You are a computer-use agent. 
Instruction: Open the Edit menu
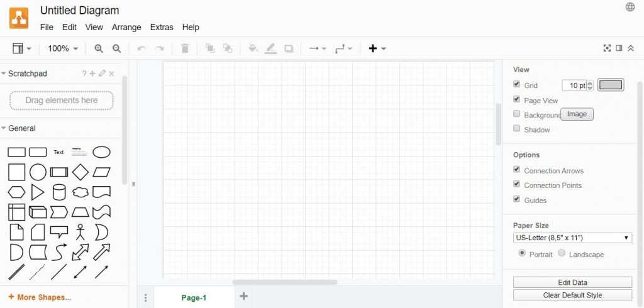pos(69,27)
